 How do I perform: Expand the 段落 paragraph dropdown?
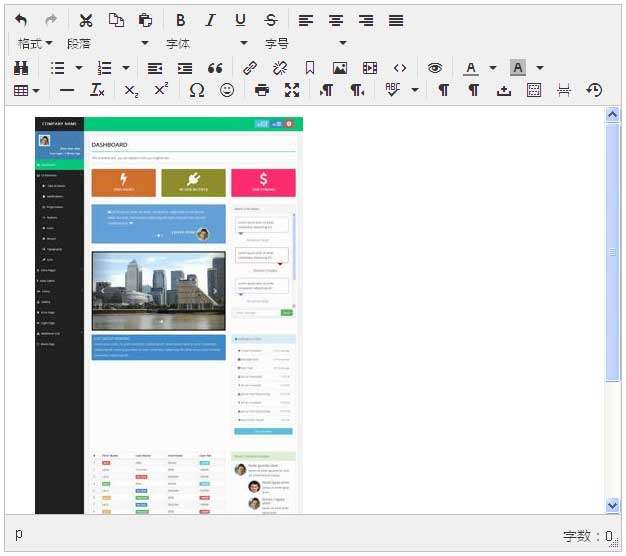[107, 44]
